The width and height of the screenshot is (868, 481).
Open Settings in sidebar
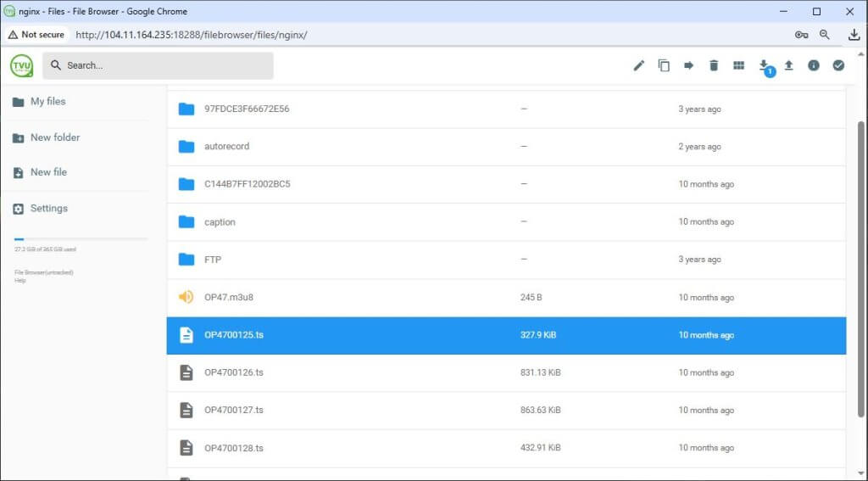click(48, 209)
